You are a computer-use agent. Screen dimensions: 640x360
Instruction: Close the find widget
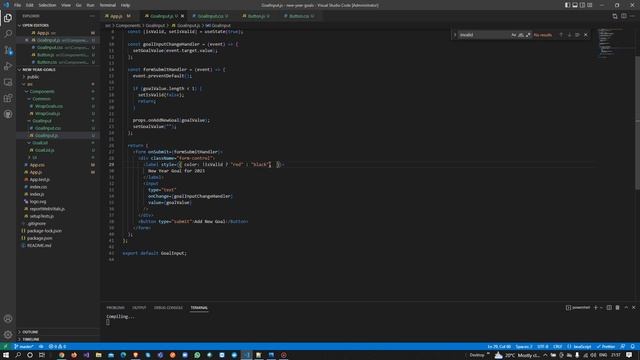click(586, 35)
